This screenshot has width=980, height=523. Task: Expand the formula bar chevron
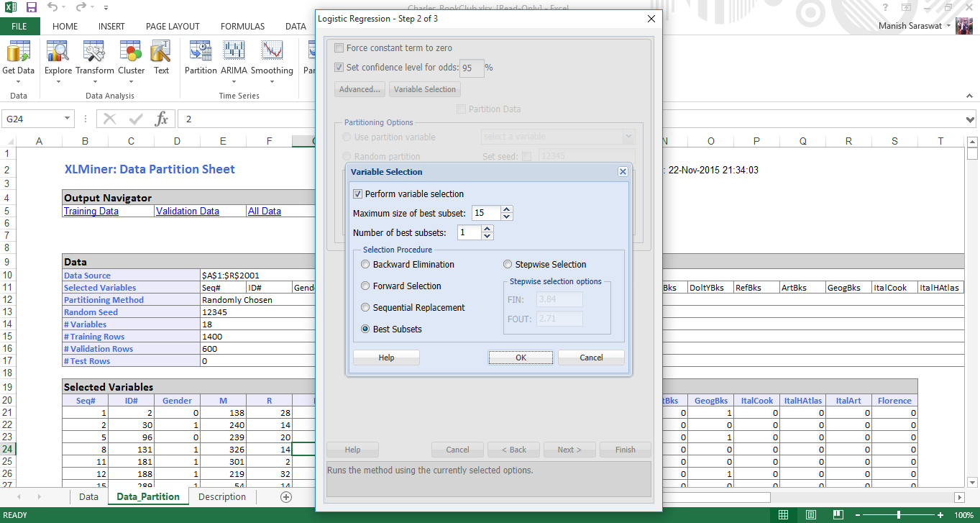[x=971, y=119]
